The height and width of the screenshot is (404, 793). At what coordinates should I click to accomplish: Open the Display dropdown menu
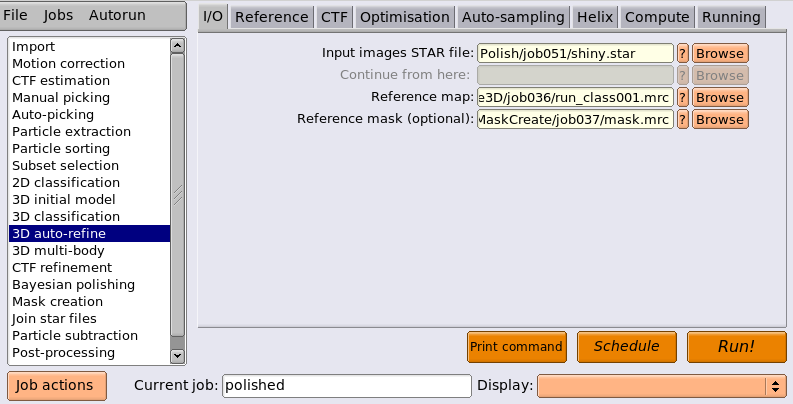click(x=662, y=386)
